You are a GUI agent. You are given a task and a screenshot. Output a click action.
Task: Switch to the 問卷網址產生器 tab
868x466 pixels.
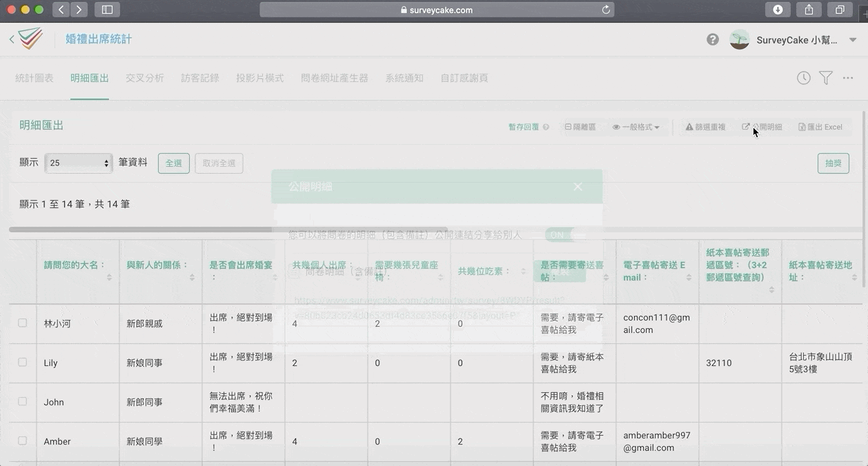pyautogui.click(x=335, y=78)
